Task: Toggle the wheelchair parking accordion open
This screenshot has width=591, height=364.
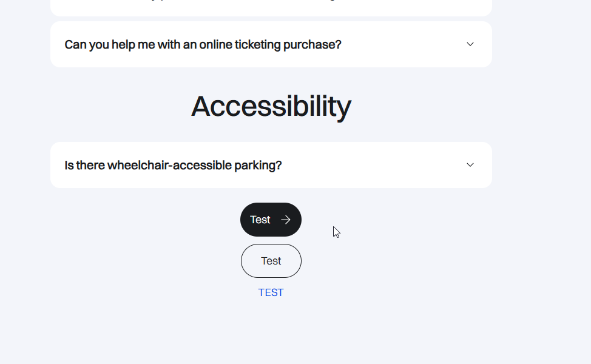Action: pos(271,165)
